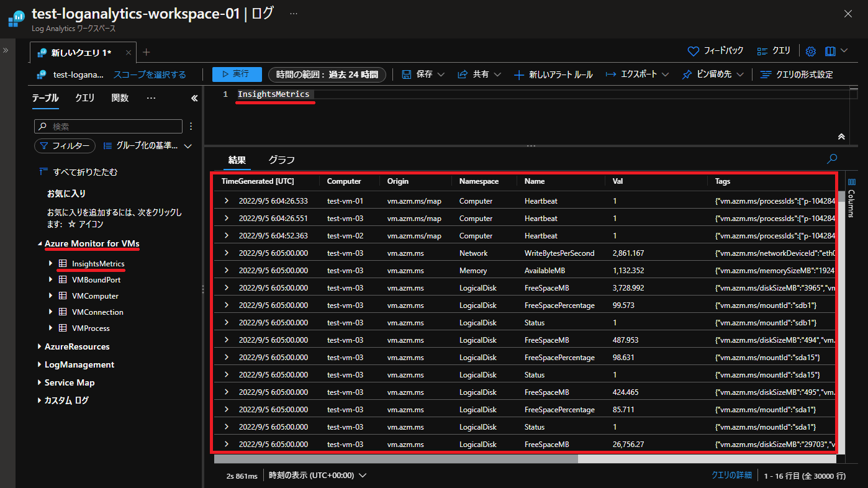This screenshot has height=488, width=868.
Task: Click the query editor line InsightsMetrics
Action: 273,94
